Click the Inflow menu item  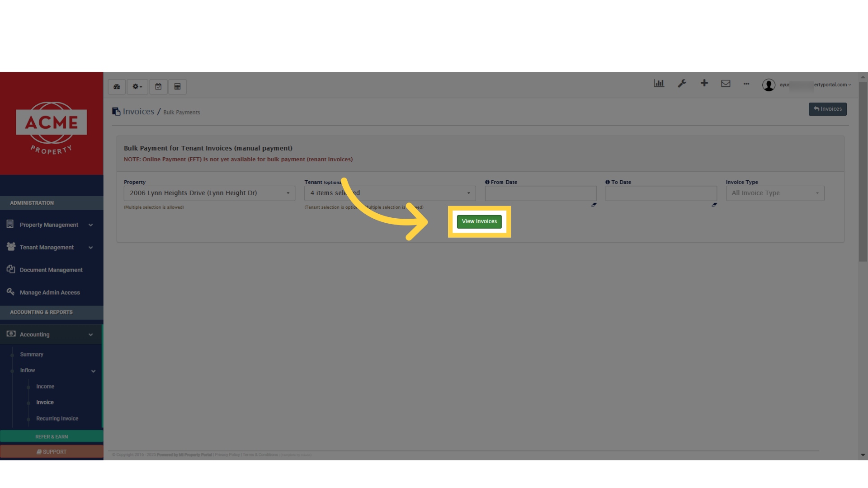pos(28,371)
